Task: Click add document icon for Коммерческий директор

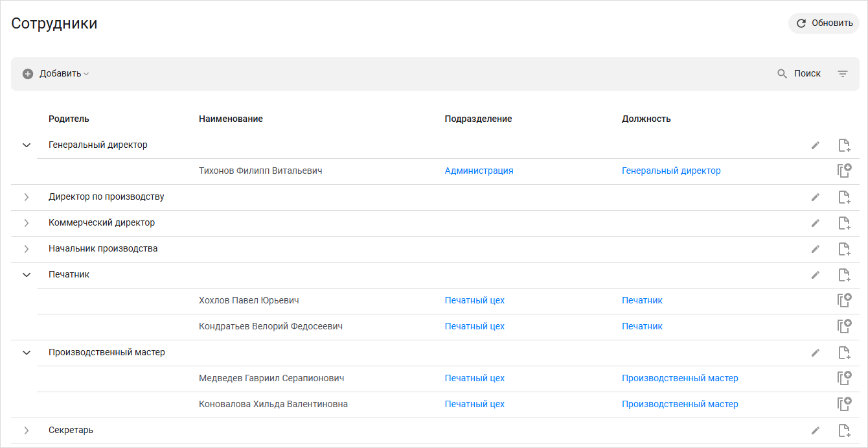Action: point(843,223)
